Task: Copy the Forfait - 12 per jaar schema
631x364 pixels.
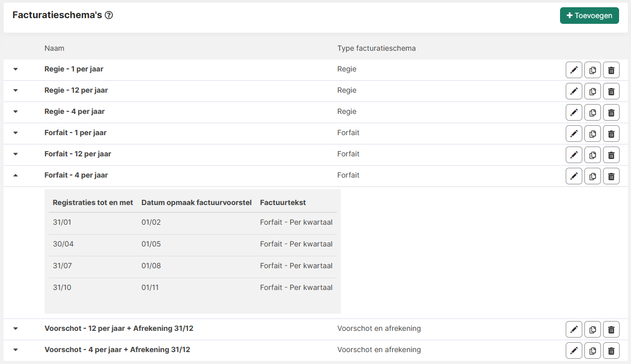Action: 592,155
